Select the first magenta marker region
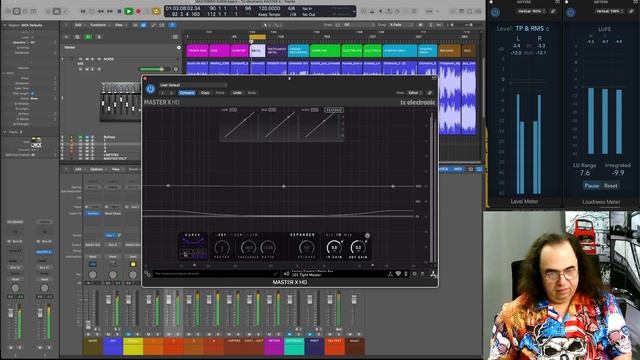The height and width of the screenshot is (360, 640). click(x=197, y=51)
